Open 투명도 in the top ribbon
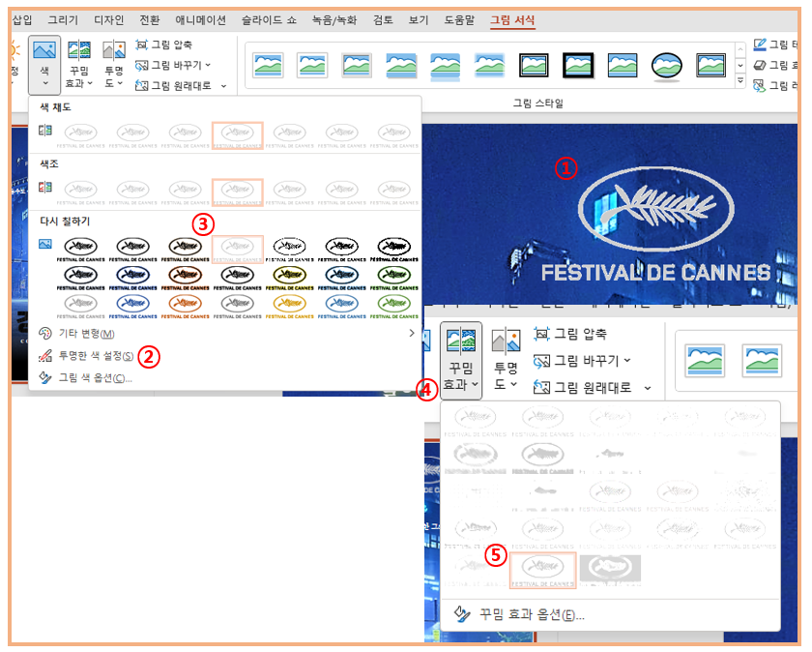This screenshot has width=812, height=652. click(x=114, y=65)
